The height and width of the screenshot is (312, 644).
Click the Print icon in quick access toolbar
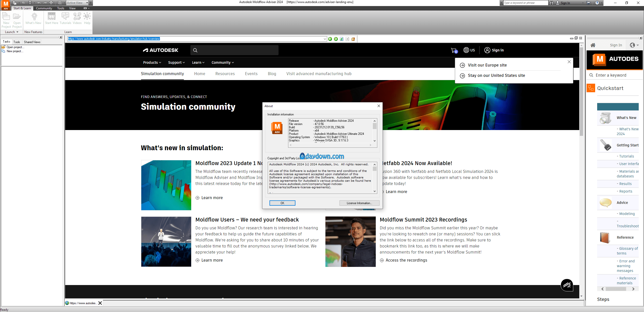pos(51,3)
